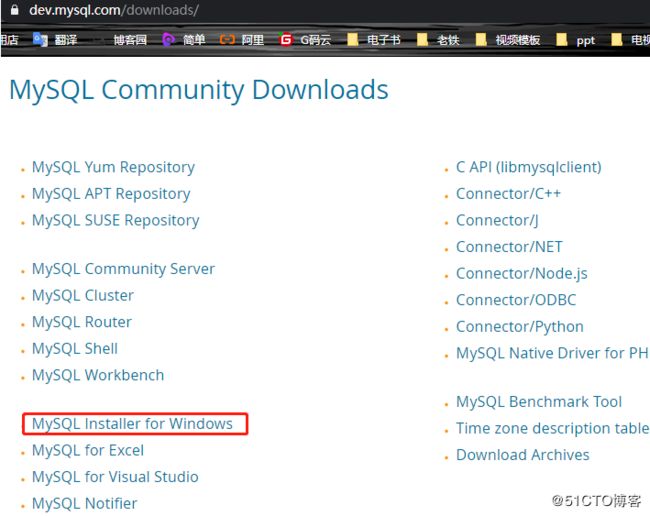650x516 pixels.
Task: Open Connector/Node.js link
Action: [521, 274]
